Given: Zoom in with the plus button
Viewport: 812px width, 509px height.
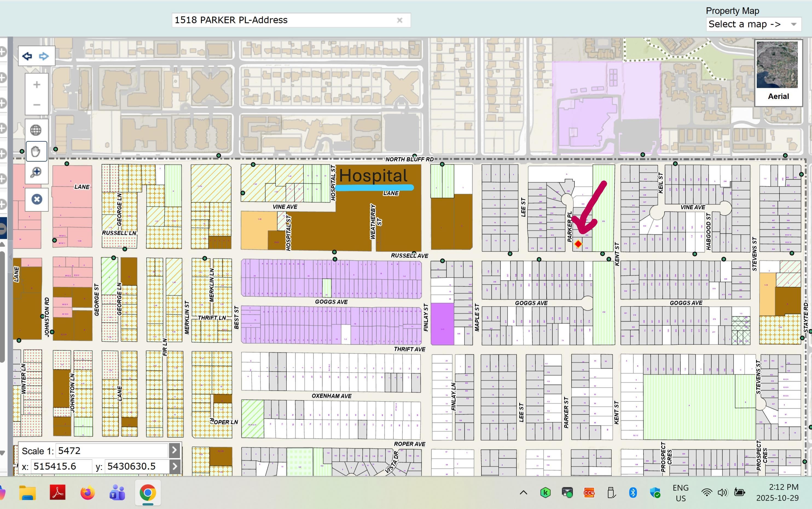Looking at the screenshot, I should [37, 85].
